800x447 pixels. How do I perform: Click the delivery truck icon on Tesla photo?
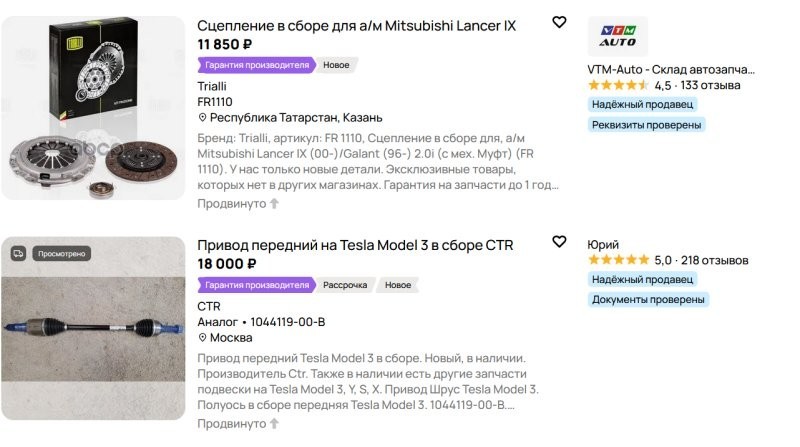[x=18, y=254]
